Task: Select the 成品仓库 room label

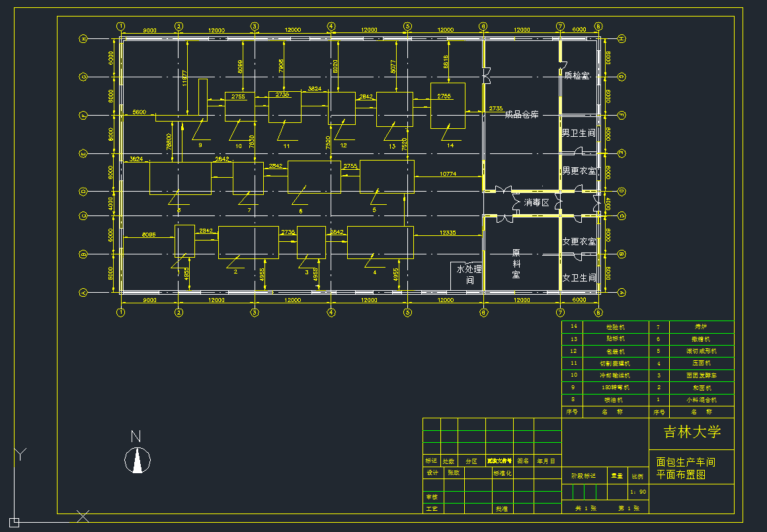Action: point(521,115)
